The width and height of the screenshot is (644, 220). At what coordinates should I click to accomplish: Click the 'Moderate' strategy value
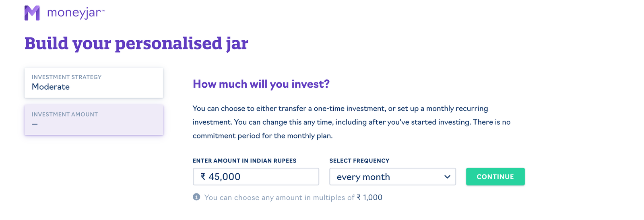coord(51,87)
